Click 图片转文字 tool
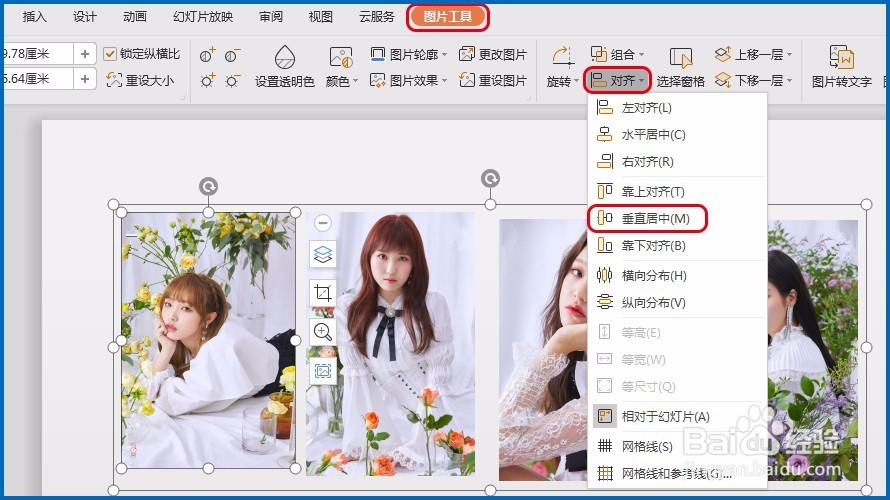Screen dimensions: 890x500 (842, 67)
